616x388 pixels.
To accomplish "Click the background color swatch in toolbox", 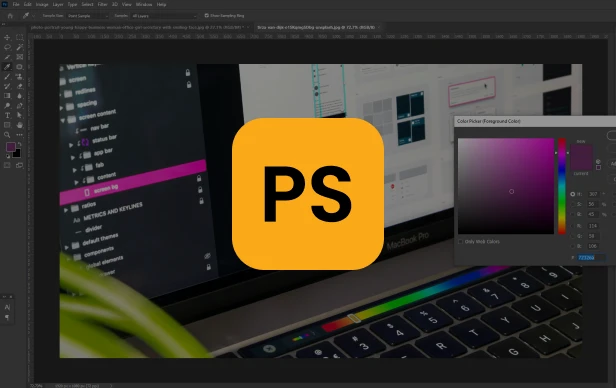I will coord(17,154).
